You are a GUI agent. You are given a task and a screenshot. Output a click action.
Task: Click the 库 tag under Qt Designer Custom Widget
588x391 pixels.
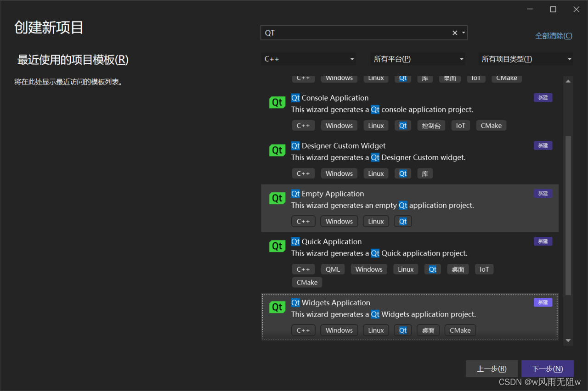425,173
